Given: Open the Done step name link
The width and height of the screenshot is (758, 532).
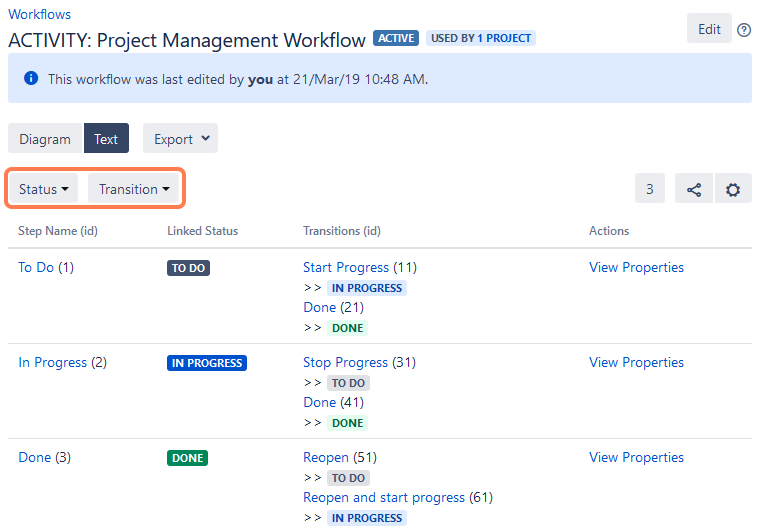Looking at the screenshot, I should [x=35, y=457].
